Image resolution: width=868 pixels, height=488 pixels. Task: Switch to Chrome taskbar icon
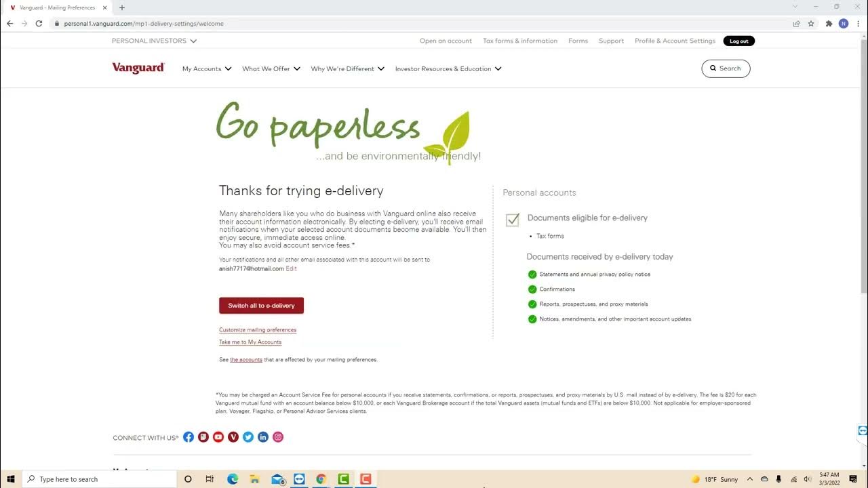(321, 479)
